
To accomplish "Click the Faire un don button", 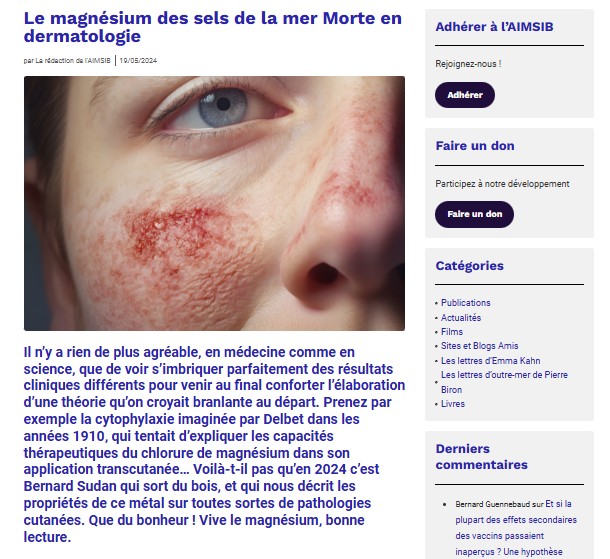I will tap(474, 214).
